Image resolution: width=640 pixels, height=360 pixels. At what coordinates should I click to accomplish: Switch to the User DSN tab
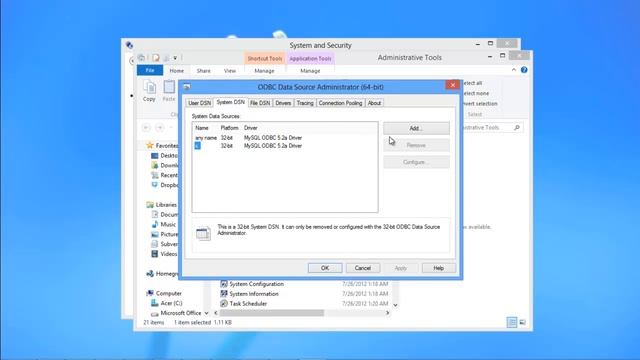tap(199, 103)
